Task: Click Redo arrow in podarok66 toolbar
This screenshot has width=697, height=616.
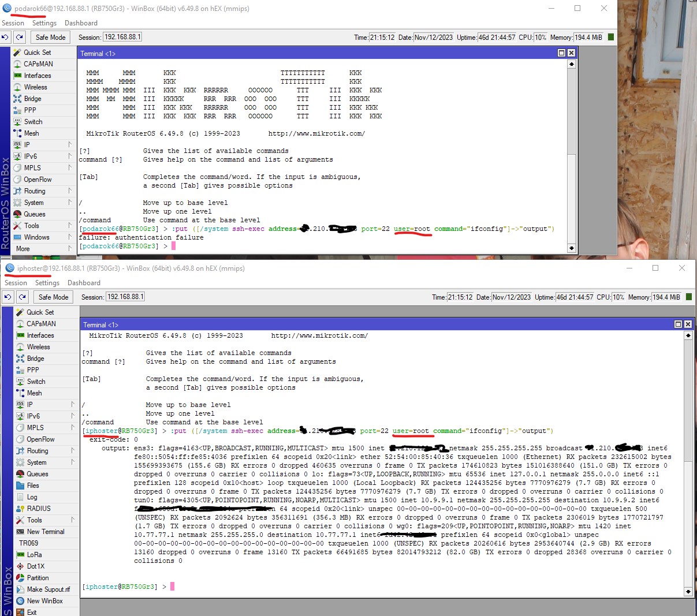Action: click(20, 37)
